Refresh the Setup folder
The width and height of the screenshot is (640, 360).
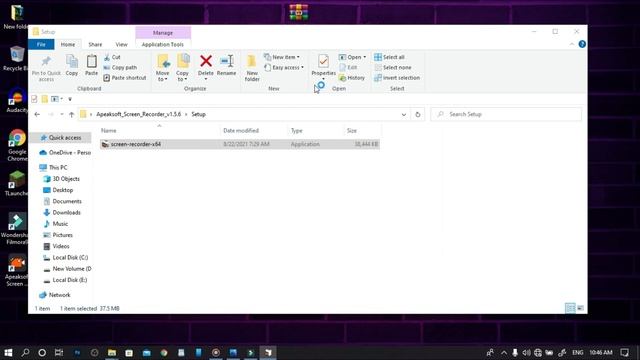pyautogui.click(x=418, y=115)
